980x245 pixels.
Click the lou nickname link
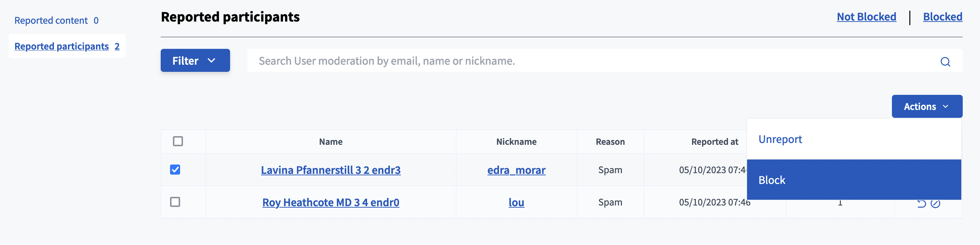(x=516, y=202)
